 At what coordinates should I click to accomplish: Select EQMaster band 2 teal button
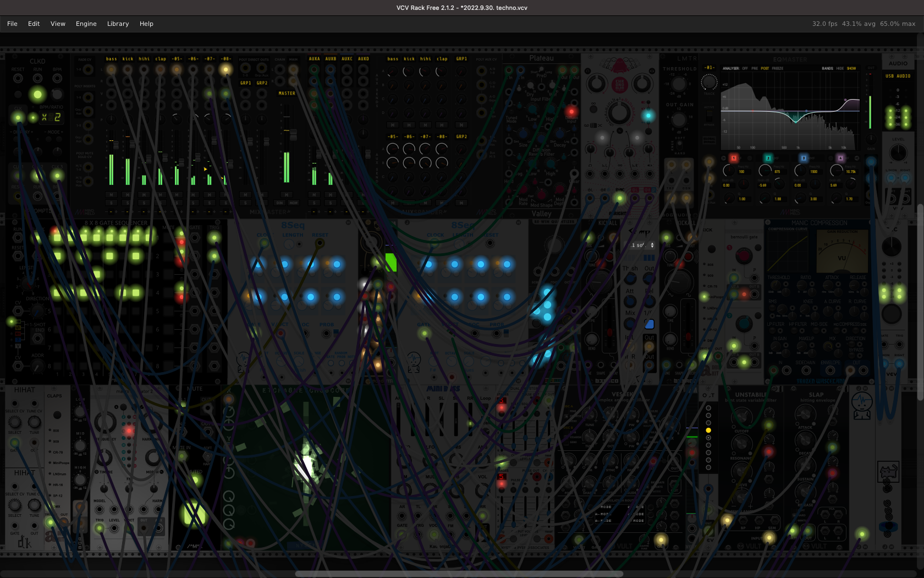click(x=768, y=158)
